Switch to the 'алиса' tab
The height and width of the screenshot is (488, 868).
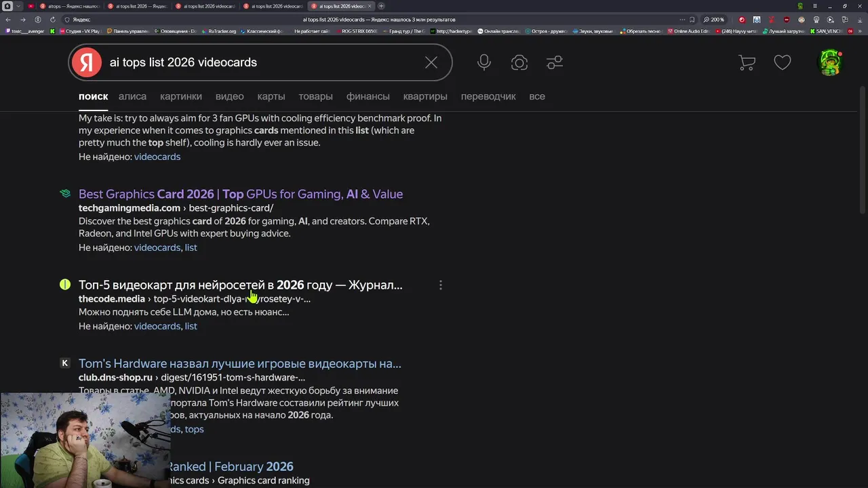[132, 96]
